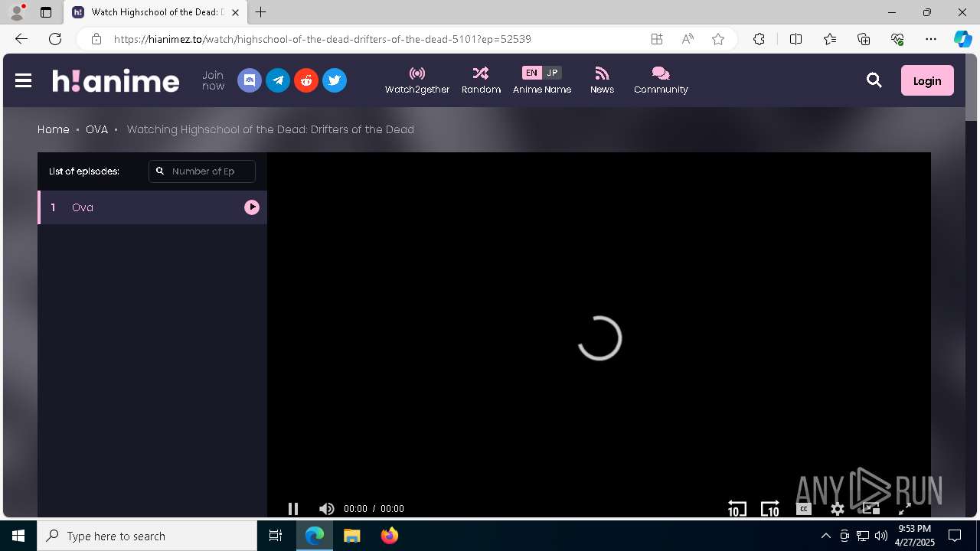Open File Explorer from taskbar
Screen dimensions: 980x551
point(352,536)
